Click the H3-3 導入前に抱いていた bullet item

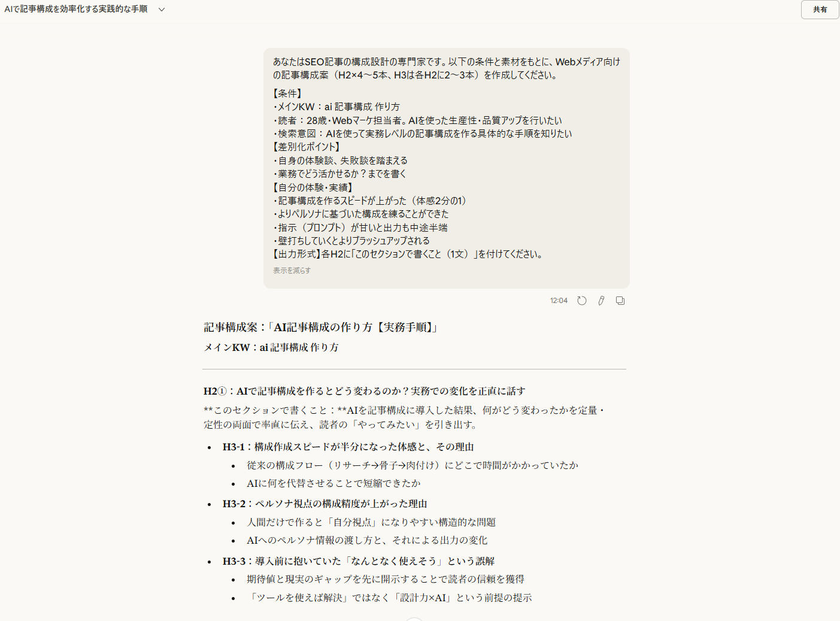[359, 561]
